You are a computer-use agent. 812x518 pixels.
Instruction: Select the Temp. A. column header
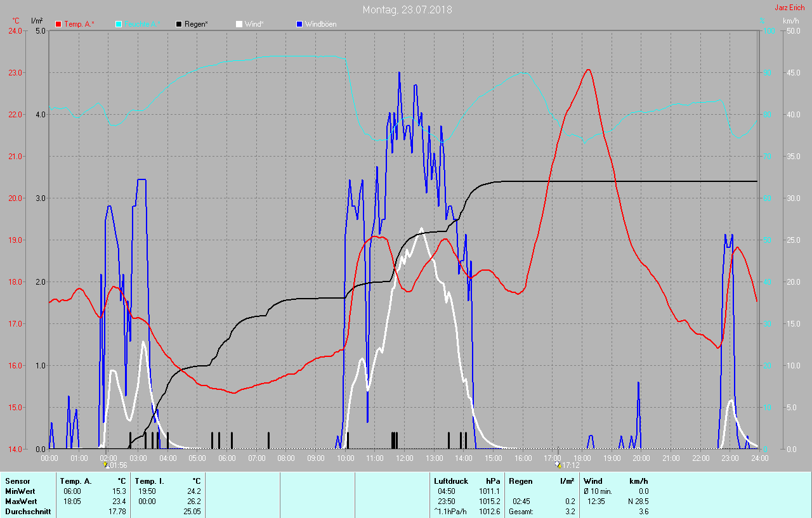(75, 481)
